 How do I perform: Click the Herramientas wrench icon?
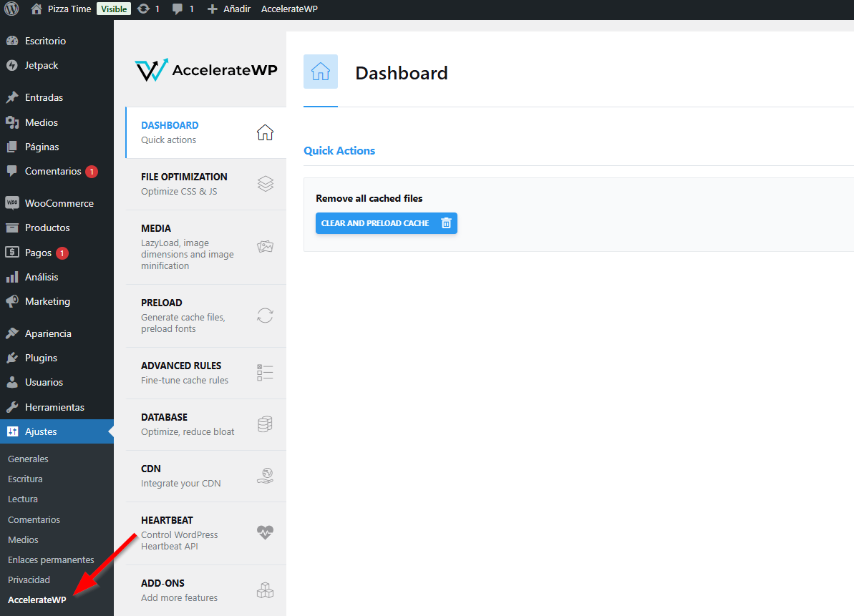(12, 407)
